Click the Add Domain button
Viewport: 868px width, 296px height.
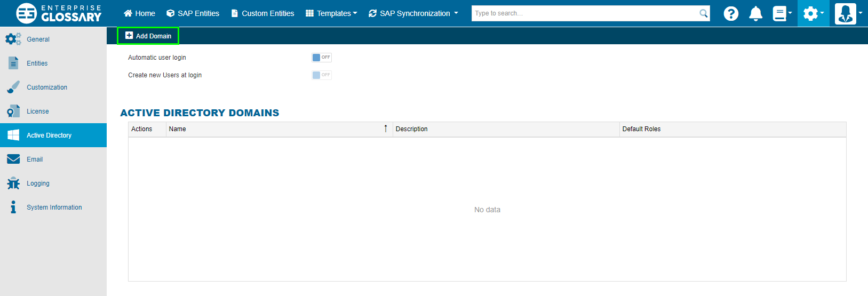[148, 36]
